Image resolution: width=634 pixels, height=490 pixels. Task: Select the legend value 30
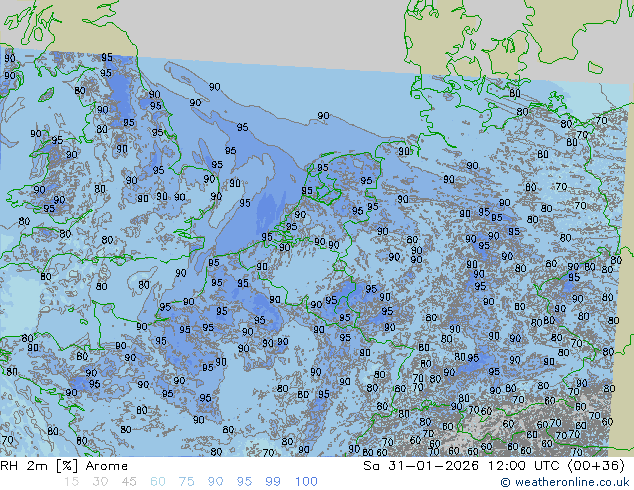click(100, 482)
